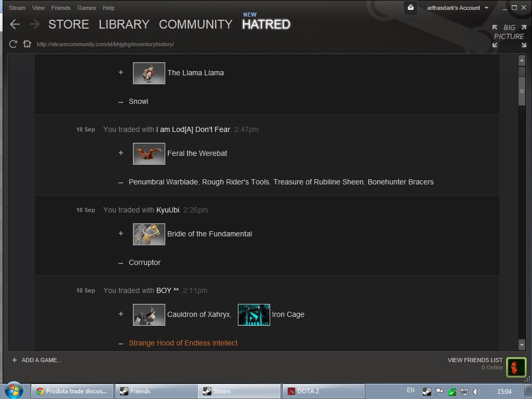Open the Iron Cage thumbnail
The image size is (532, 399).
pyautogui.click(x=254, y=315)
